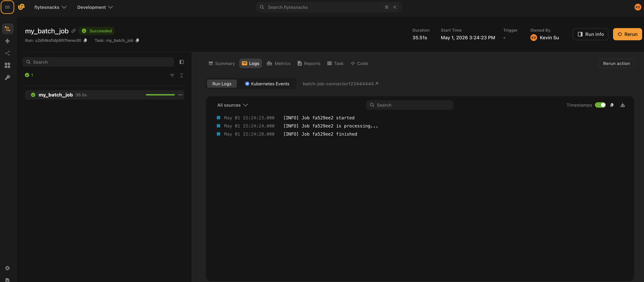Screen dimensions: 644x282
Task: Switch to the Metrics tab
Action: tap(279, 63)
